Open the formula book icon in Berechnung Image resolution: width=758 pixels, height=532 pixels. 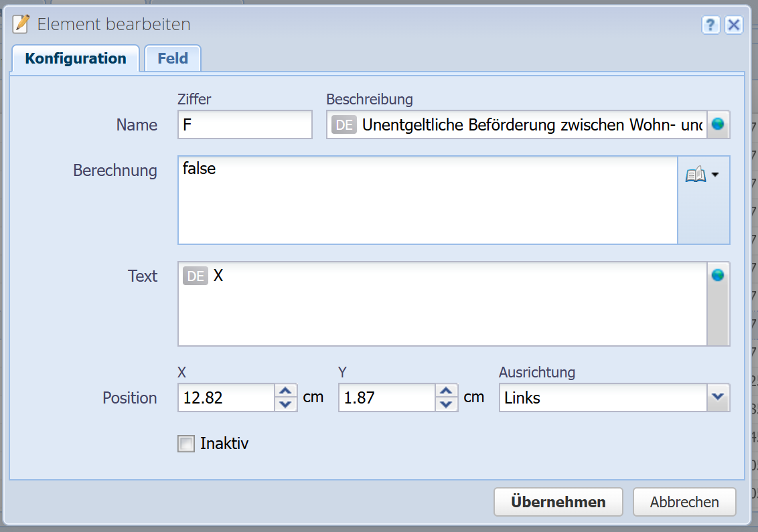tap(695, 175)
